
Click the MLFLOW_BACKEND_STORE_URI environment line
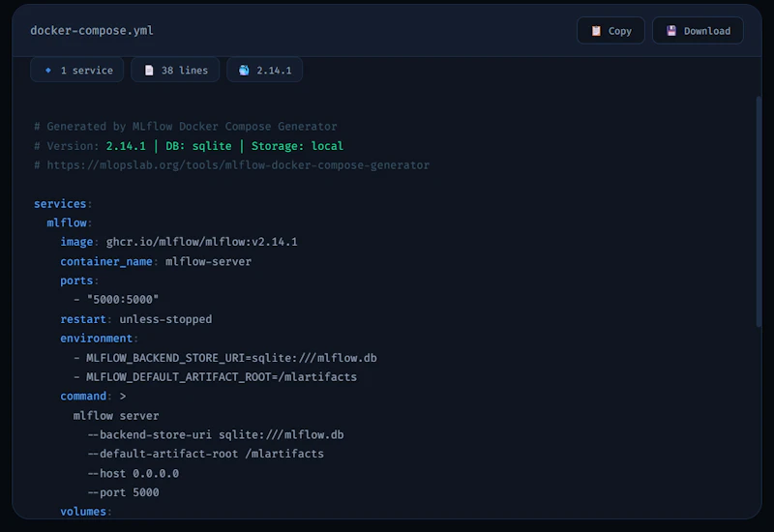pos(225,358)
